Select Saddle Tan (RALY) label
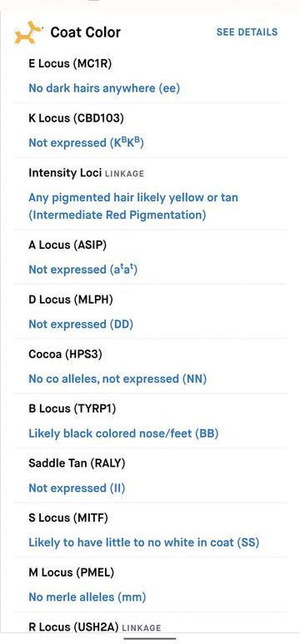Image resolution: width=300 pixels, height=644 pixels. pyautogui.click(x=77, y=463)
